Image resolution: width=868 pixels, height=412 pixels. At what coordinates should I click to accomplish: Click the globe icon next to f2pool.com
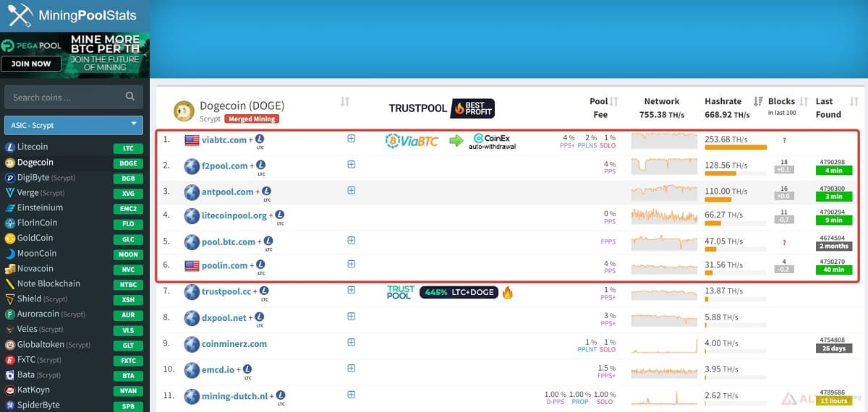[192, 166]
